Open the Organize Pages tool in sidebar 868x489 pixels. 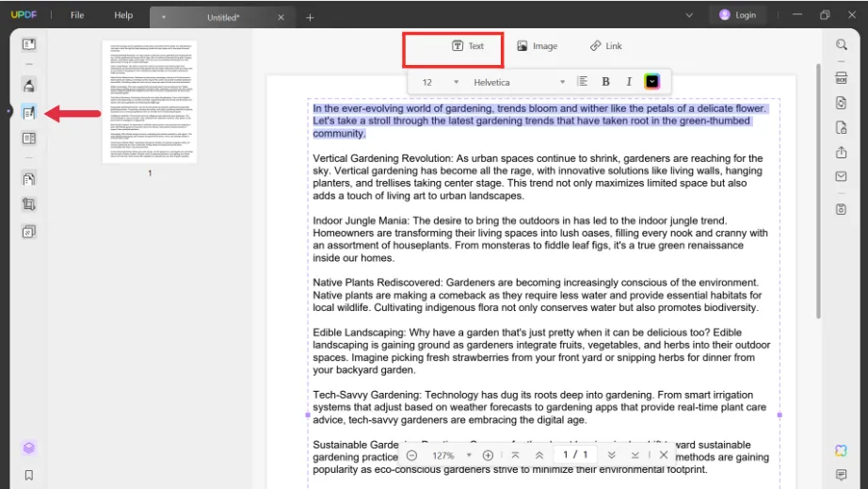tap(29, 138)
